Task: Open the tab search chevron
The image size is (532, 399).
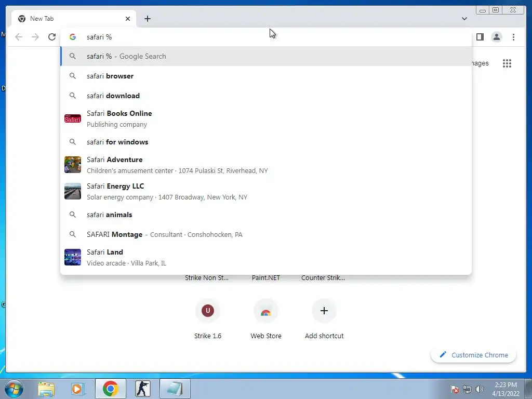Action: (x=464, y=19)
